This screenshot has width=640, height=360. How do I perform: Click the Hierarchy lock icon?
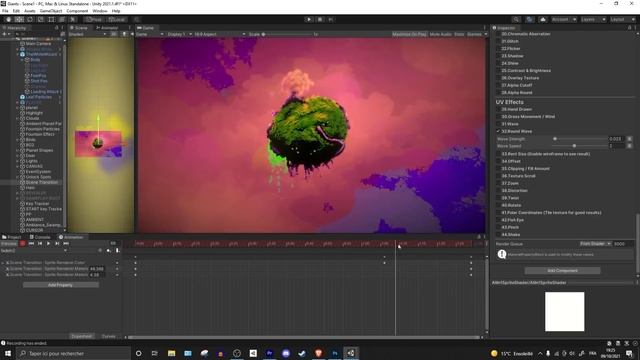pyautogui.click(x=57, y=27)
